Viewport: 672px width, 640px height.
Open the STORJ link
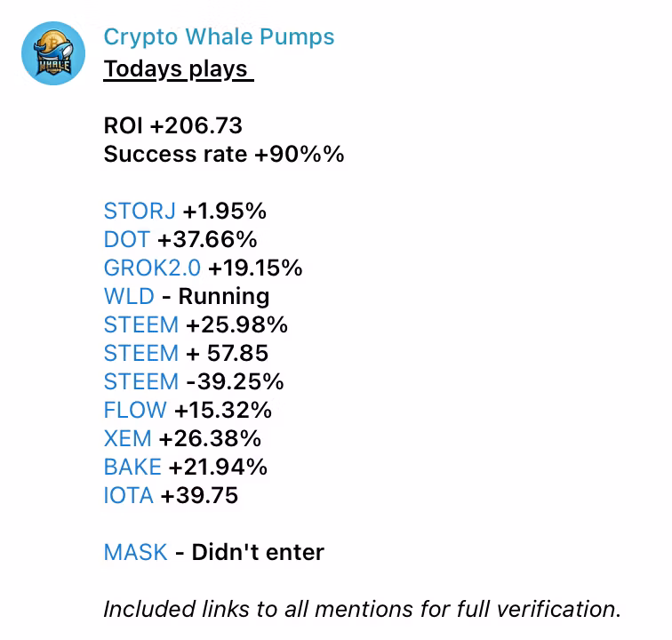pos(140,211)
